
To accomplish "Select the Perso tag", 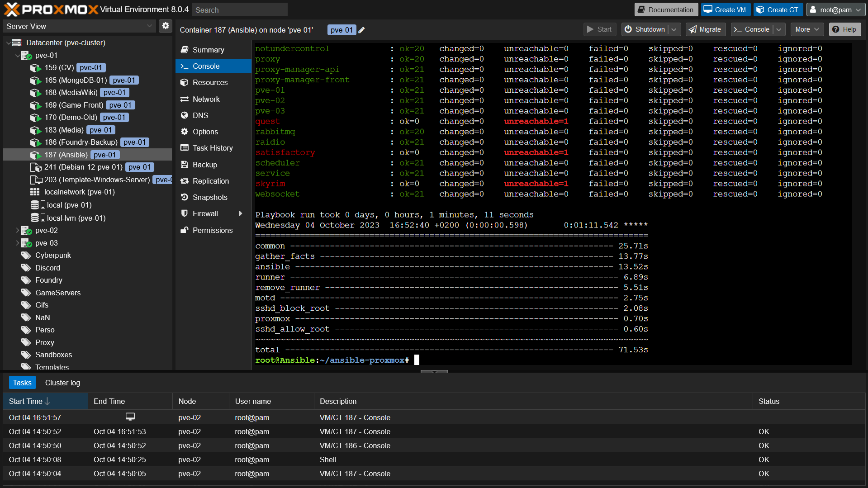I will pyautogui.click(x=45, y=330).
